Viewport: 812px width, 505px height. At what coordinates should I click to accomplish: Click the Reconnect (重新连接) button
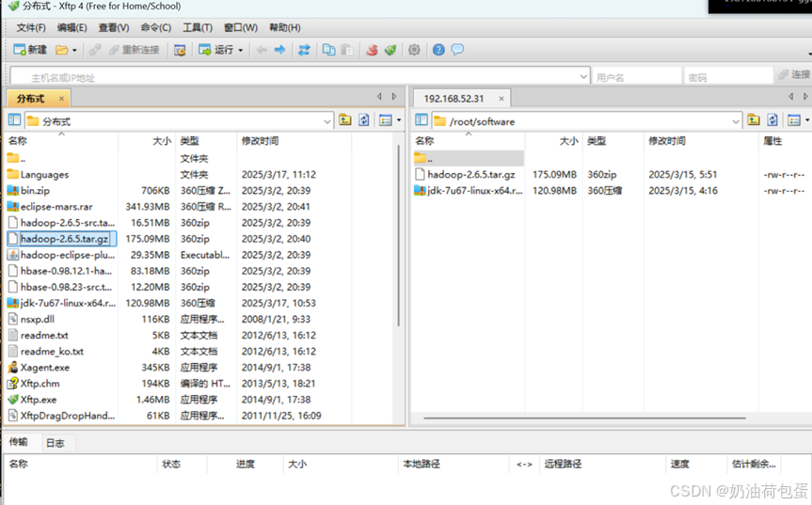pos(135,50)
